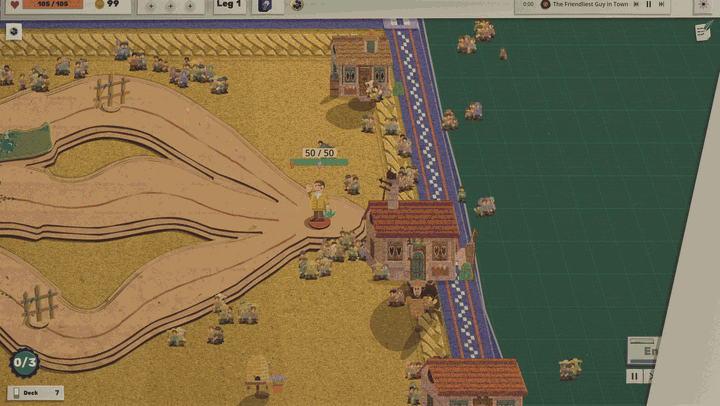Open the Leg 1 indicator
720x406 pixels.
coord(229,5)
